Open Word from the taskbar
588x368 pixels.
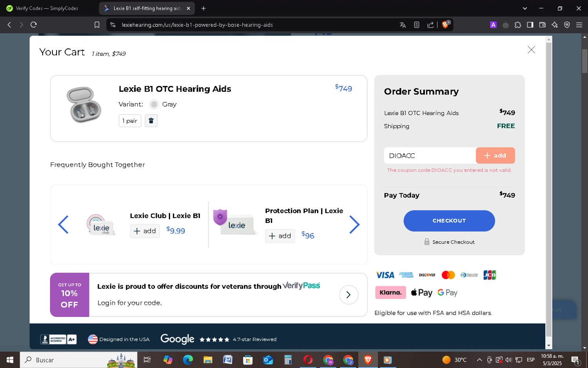tap(228, 360)
